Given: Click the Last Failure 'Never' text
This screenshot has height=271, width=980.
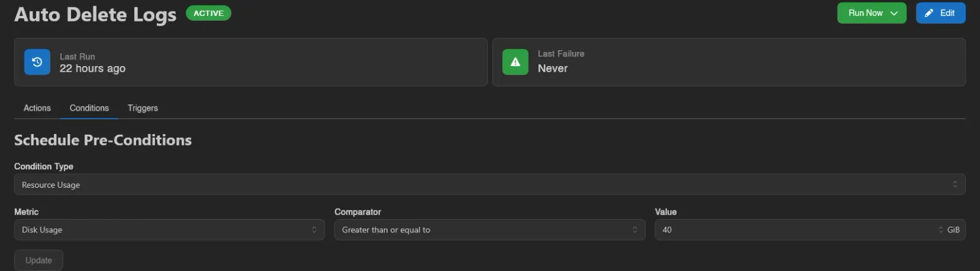Looking at the screenshot, I should (x=552, y=69).
